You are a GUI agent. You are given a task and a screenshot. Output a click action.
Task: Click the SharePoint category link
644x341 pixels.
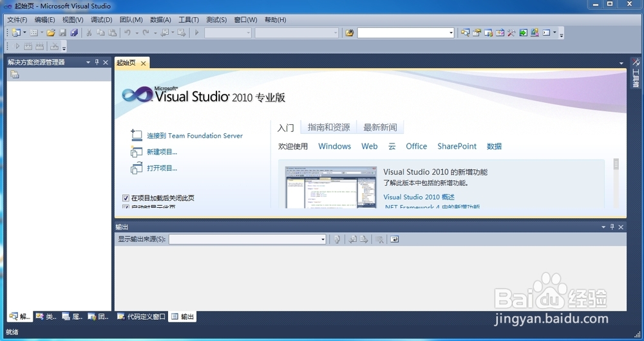click(457, 146)
